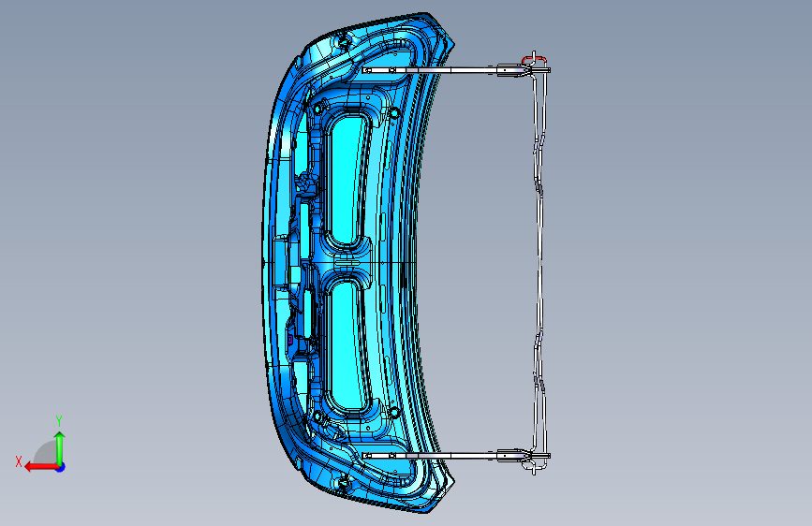Select the upper horizontal strut rod
The image size is (812, 526).
(x=456, y=70)
